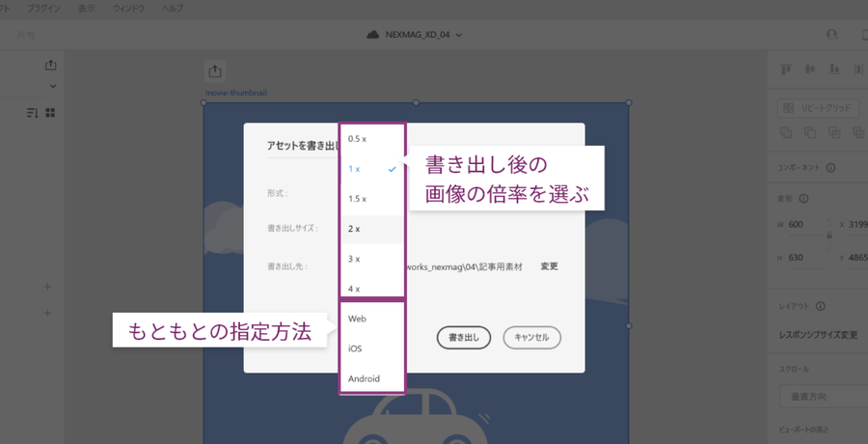
Task: Click the X position field showing 3199
Action: click(x=858, y=226)
